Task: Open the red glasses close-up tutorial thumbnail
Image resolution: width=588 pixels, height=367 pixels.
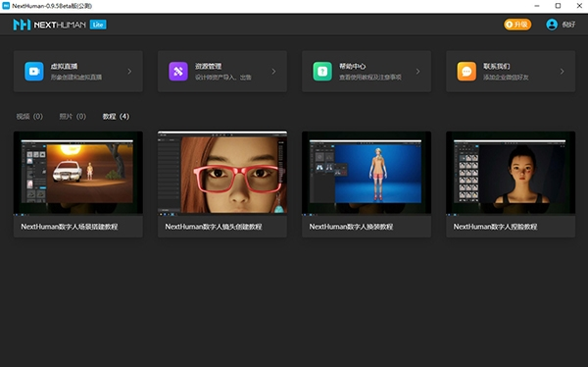Action: (222, 173)
